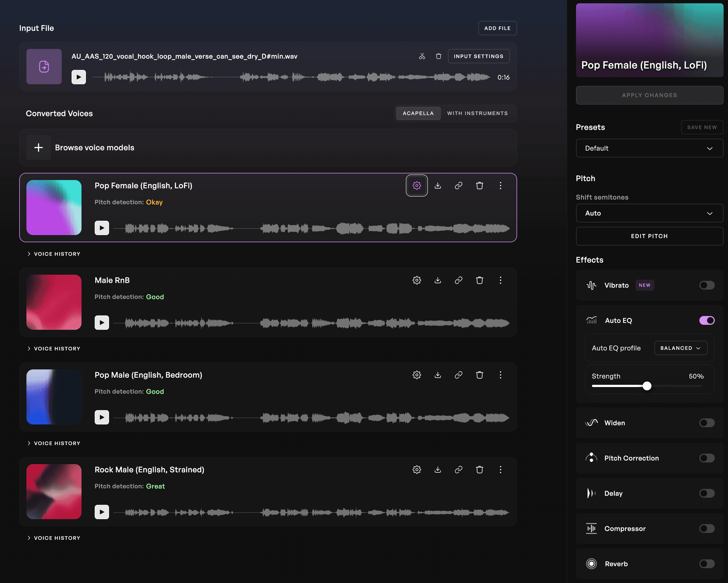728x583 pixels.
Task: Open settings gear for Pop Female (English, LoFi)
Action: [417, 185]
